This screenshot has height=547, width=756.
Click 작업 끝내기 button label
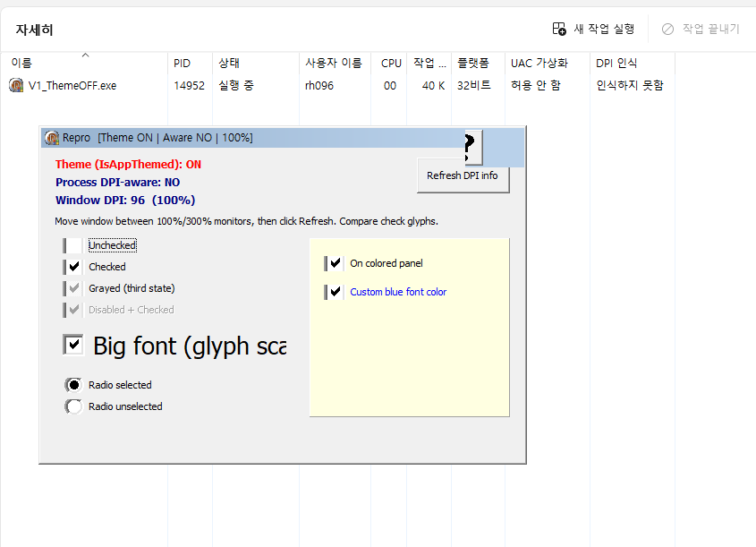pyautogui.click(x=710, y=30)
